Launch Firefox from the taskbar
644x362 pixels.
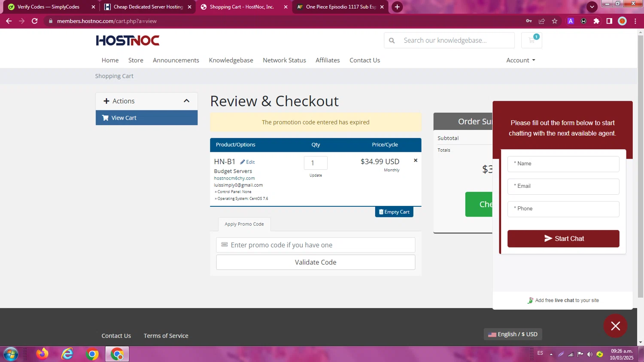(42, 354)
